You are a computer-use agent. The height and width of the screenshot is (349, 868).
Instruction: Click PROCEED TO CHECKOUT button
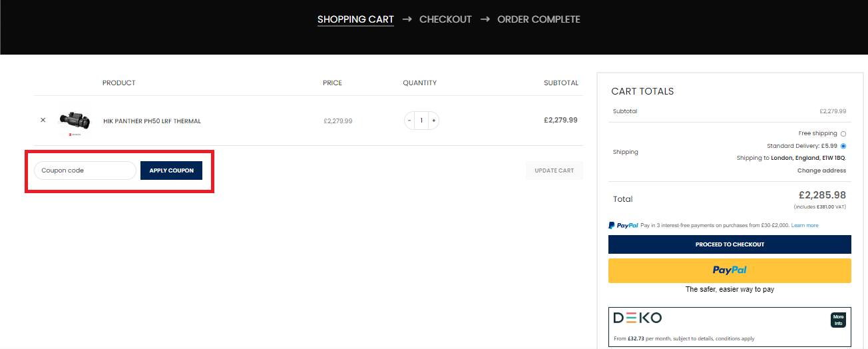[730, 244]
